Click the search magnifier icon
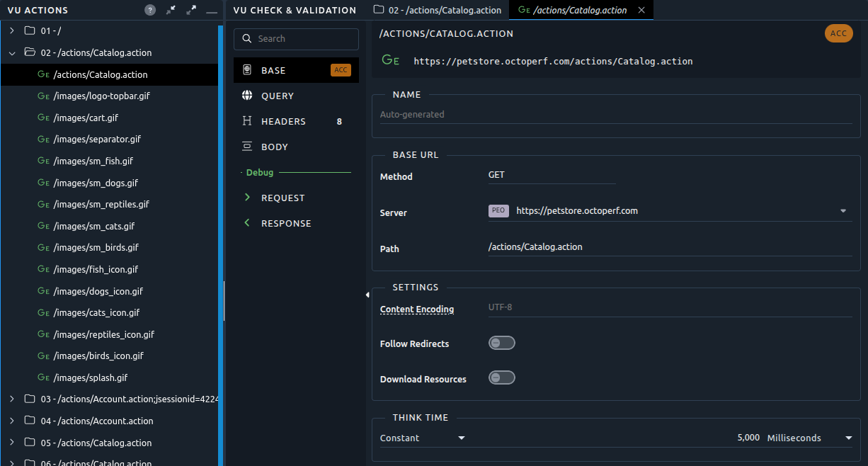The height and width of the screenshot is (466, 868). coord(247,39)
